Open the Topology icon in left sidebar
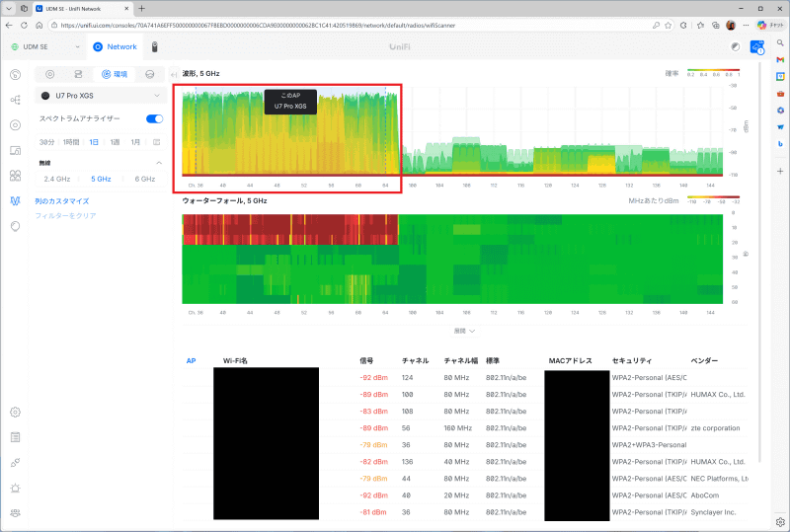This screenshot has width=790, height=532. click(16, 100)
